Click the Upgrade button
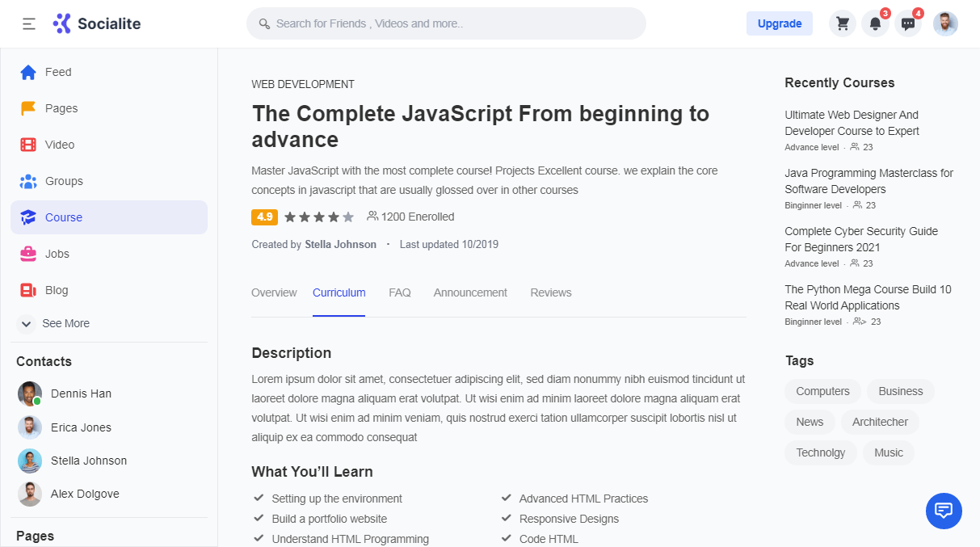Screen dimensions: 980x547 coord(779,23)
